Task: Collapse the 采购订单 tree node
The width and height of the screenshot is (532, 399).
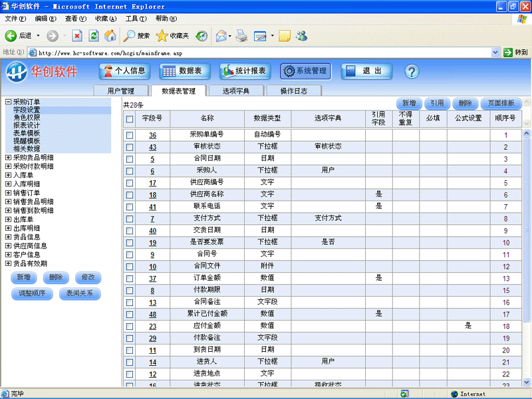Action: click(8, 102)
